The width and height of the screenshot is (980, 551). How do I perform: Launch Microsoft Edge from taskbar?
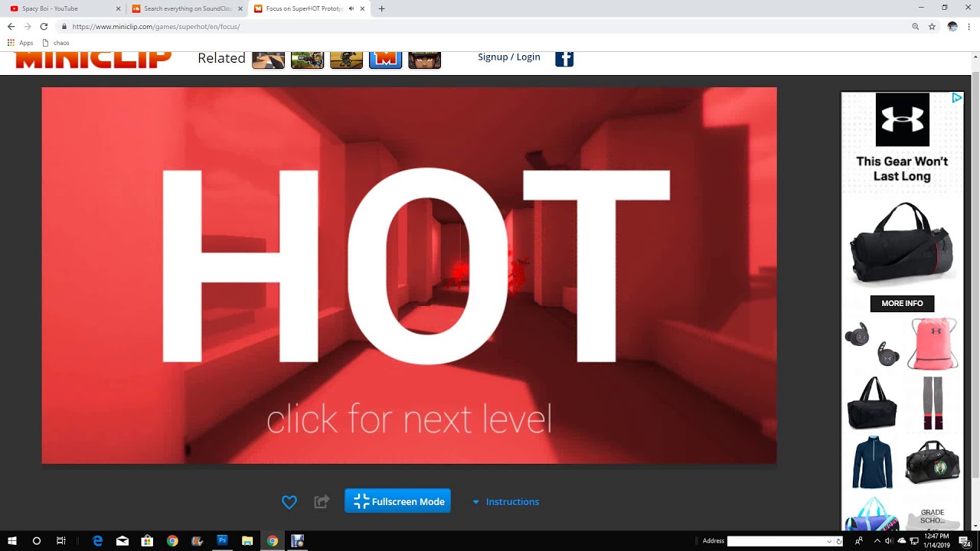97,541
